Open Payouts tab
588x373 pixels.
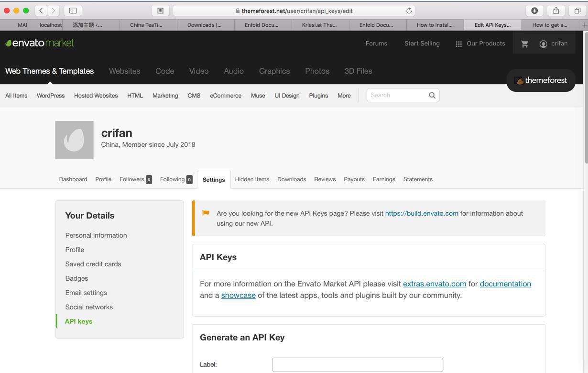[x=354, y=179]
